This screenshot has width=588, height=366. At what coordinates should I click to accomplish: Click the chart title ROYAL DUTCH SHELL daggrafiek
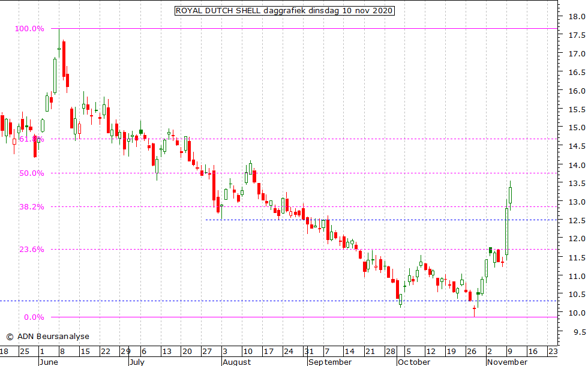tap(284, 11)
